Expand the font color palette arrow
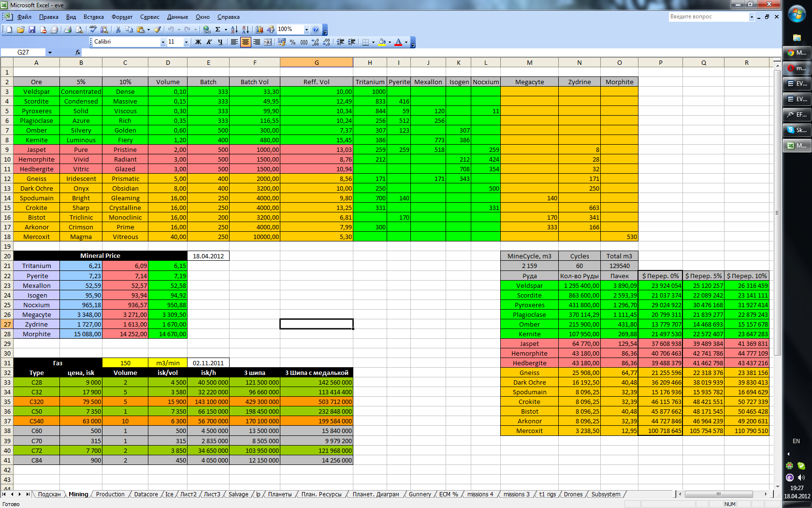The height and width of the screenshot is (508, 812). [406, 42]
